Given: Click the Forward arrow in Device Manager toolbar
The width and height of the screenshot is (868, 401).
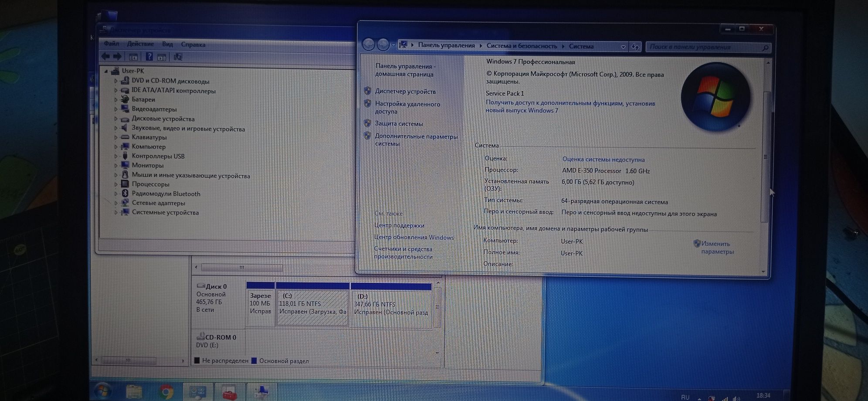Looking at the screenshot, I should coord(117,56).
